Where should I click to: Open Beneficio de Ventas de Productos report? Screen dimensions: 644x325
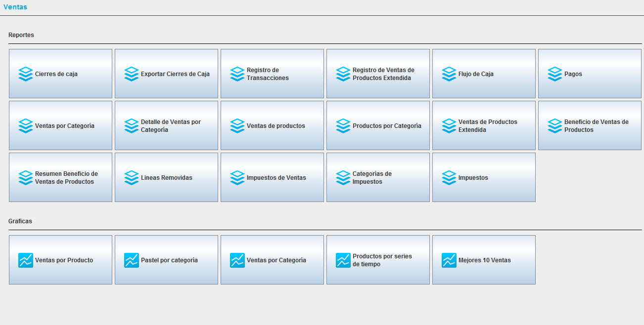pos(590,125)
